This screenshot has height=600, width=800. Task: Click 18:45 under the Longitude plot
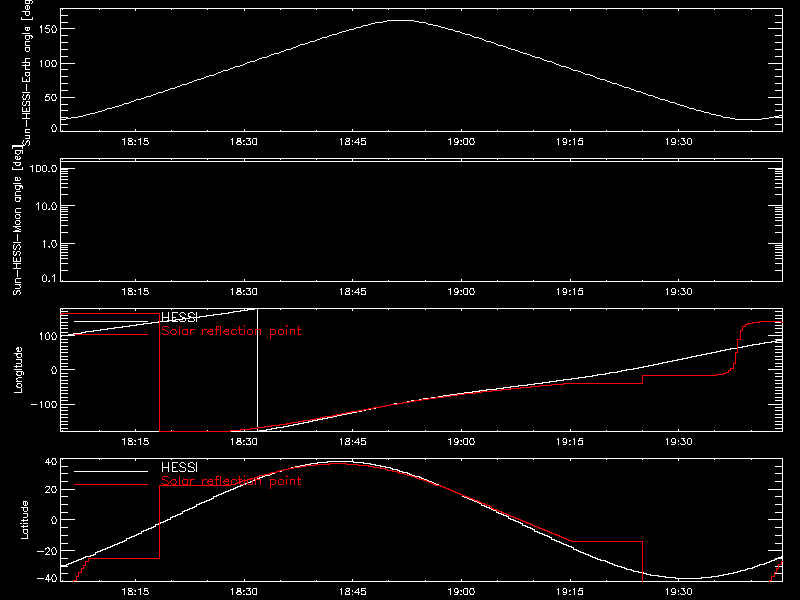click(353, 442)
